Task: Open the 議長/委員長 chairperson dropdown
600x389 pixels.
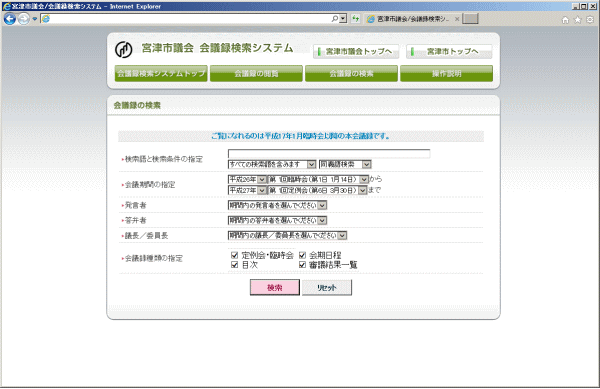Action: click(287, 236)
